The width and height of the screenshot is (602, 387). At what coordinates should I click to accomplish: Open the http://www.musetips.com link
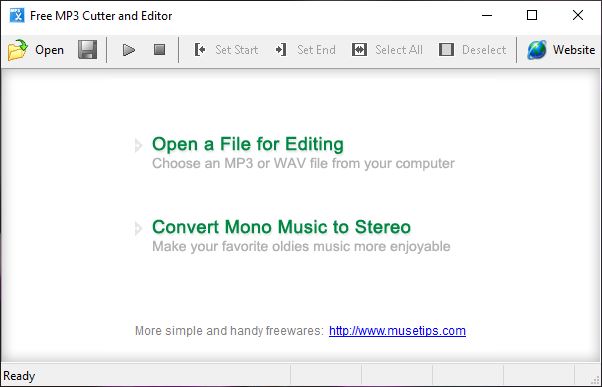coord(397,331)
